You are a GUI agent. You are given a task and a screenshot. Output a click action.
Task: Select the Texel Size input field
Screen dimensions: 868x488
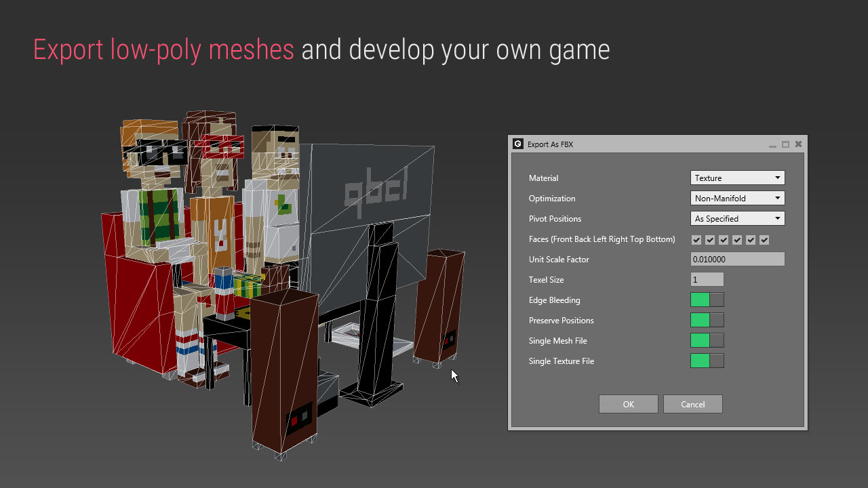[x=707, y=279]
